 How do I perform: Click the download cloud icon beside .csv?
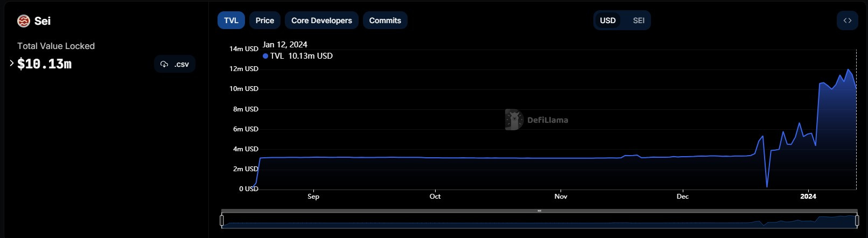click(164, 64)
